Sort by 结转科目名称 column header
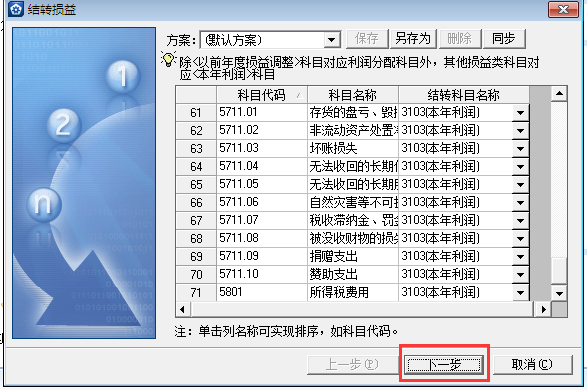Screen dimensions: 587x390 [464, 95]
